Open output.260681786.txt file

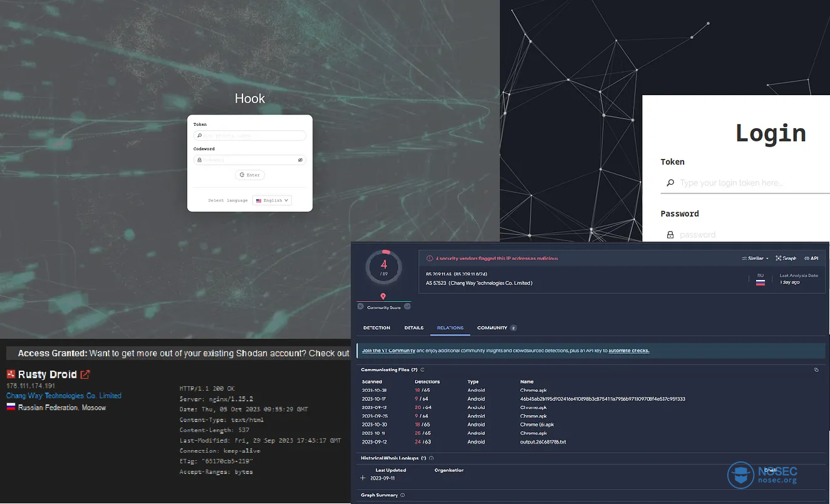[x=543, y=441]
